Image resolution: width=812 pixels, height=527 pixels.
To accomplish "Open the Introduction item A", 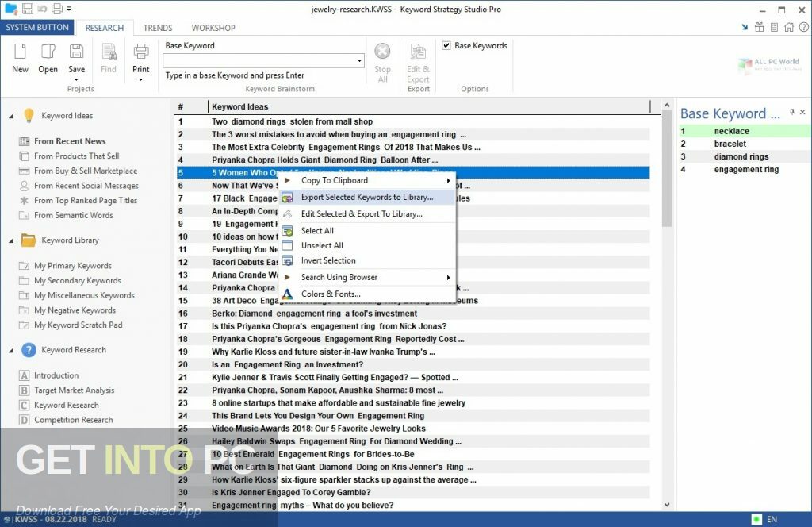I will (x=56, y=375).
